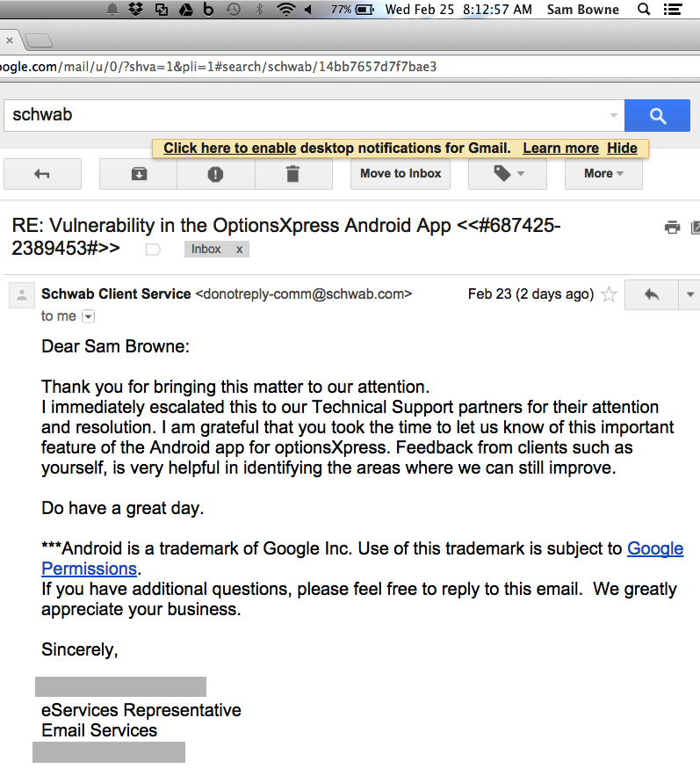Toggle the importance marker beside subject

[x=153, y=250]
